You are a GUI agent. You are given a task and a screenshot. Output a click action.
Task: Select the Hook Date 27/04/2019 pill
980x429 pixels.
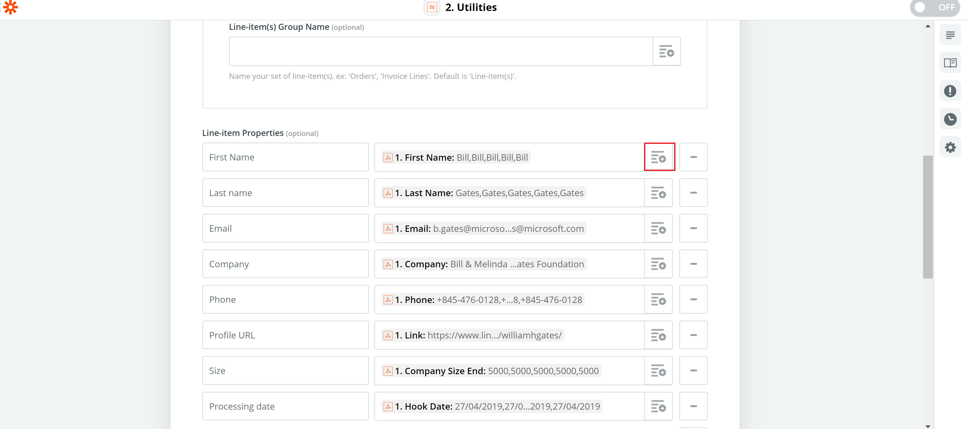[x=492, y=406]
